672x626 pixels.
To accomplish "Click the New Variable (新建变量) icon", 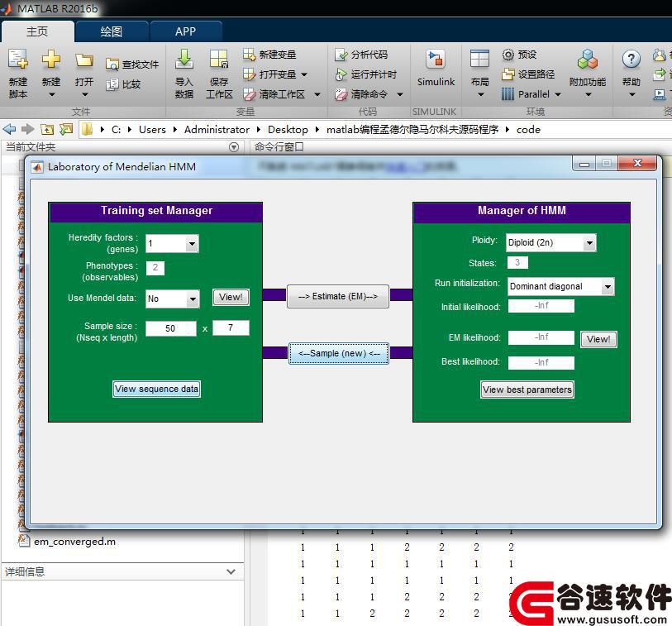I will coord(249,55).
